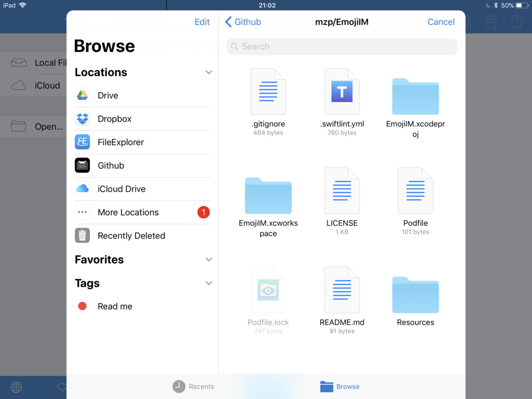Tap the Bluetooth indicator in status bar

tap(496, 5)
